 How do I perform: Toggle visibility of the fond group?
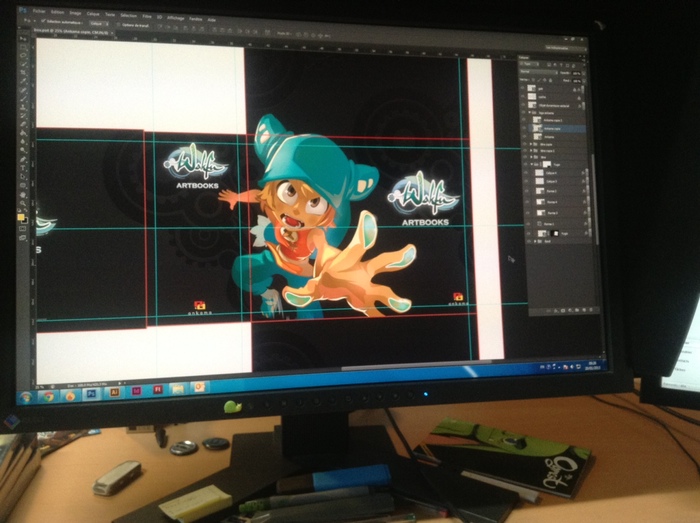[x=528, y=241]
